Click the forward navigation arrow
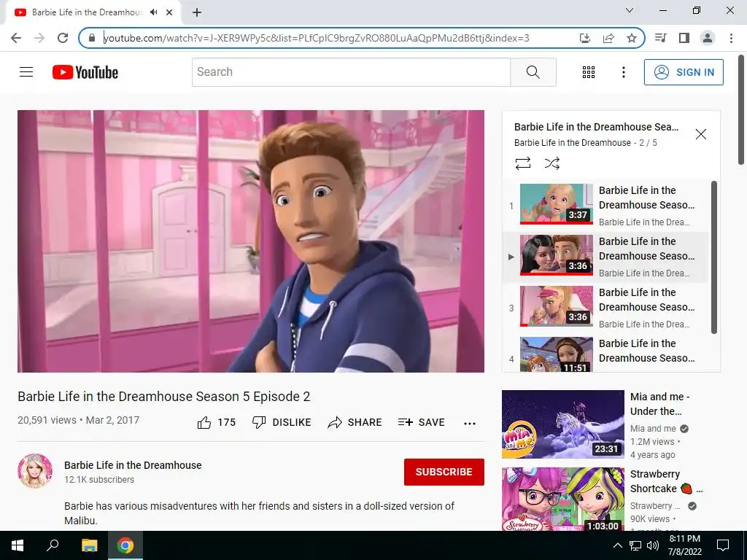The height and width of the screenshot is (560, 747). click(x=39, y=38)
